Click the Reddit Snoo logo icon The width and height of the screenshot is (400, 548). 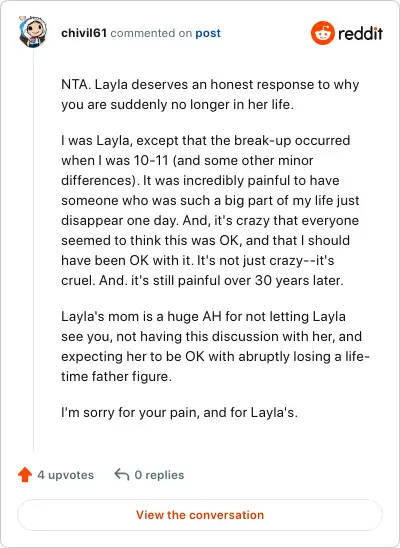[x=322, y=33]
